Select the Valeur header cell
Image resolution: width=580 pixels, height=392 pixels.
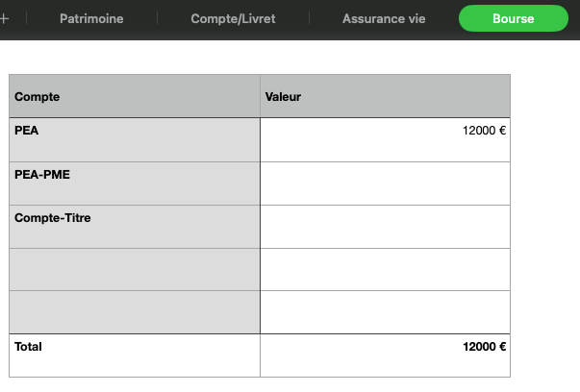pos(385,96)
